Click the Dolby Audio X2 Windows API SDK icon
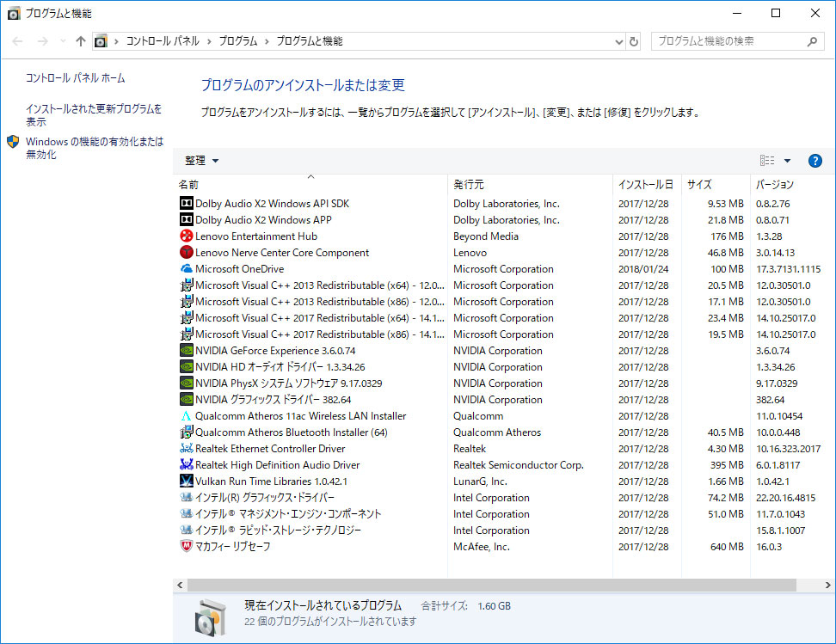 (186, 203)
